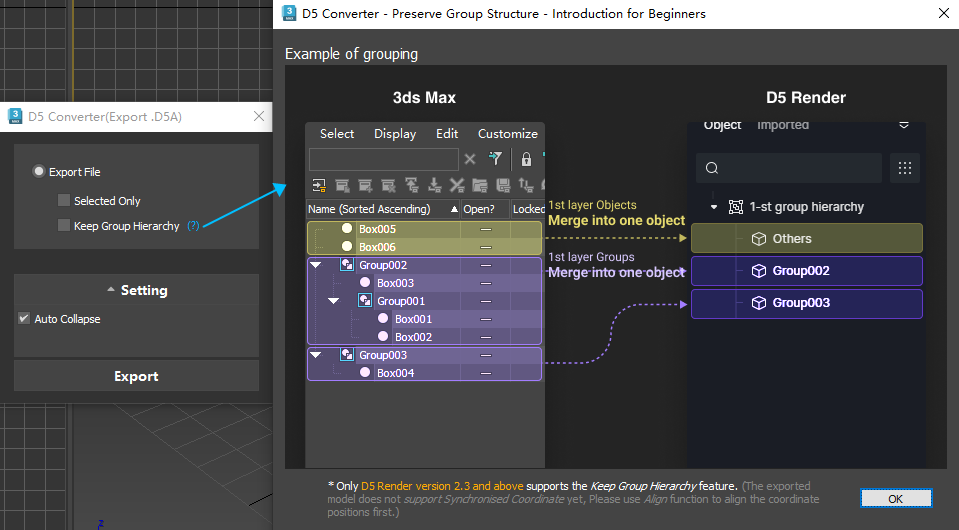
Task: Collapse Group003 in the 3ds Max explorer
Action: pos(316,355)
